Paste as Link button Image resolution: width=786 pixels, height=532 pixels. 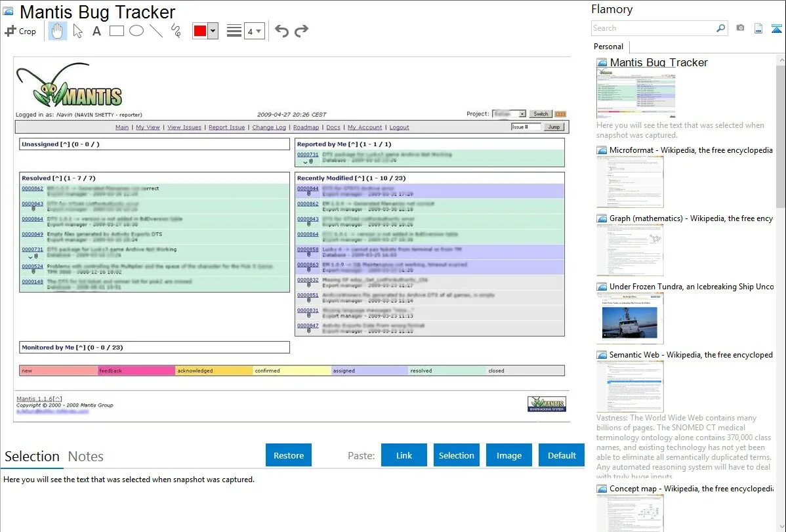[404, 455]
